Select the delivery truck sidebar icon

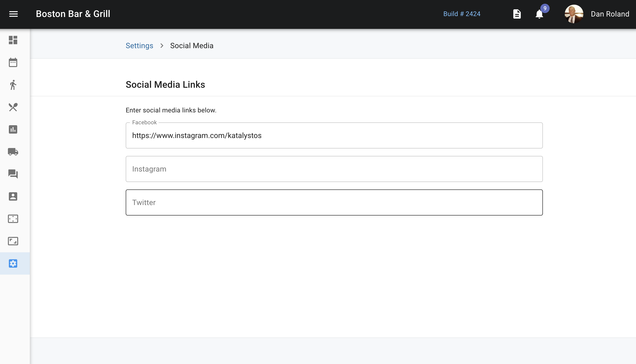(13, 152)
